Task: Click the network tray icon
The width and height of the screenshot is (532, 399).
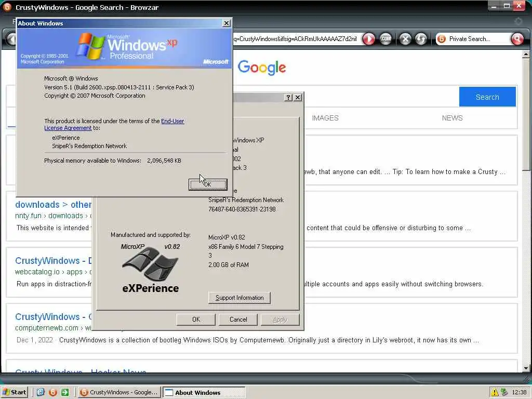Action: (x=504, y=392)
